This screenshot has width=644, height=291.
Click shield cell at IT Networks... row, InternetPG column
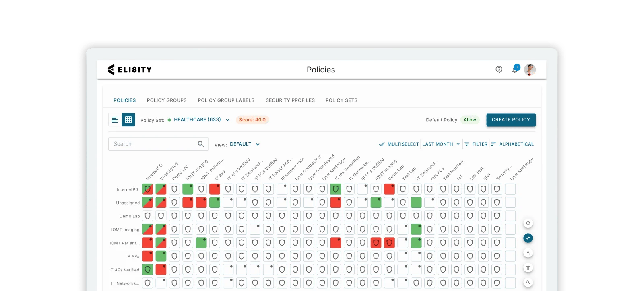tap(148, 283)
